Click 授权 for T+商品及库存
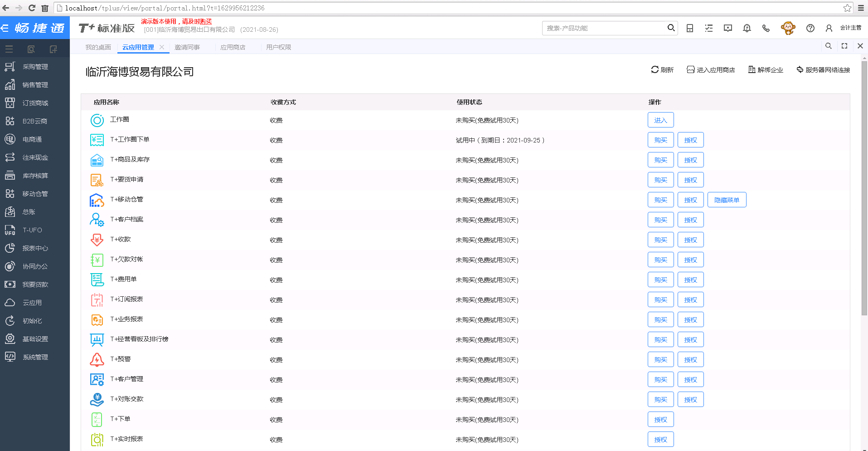 click(x=691, y=160)
